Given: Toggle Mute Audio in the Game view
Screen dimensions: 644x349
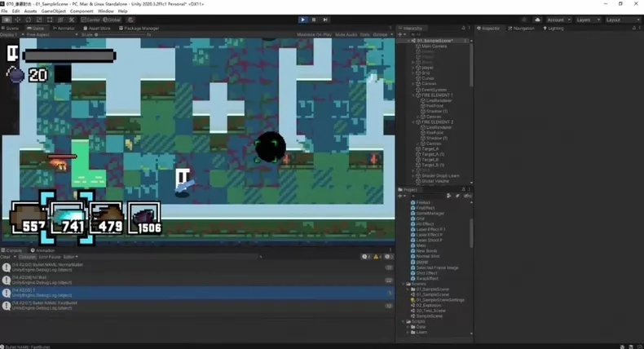Looking at the screenshot, I should pos(346,35).
